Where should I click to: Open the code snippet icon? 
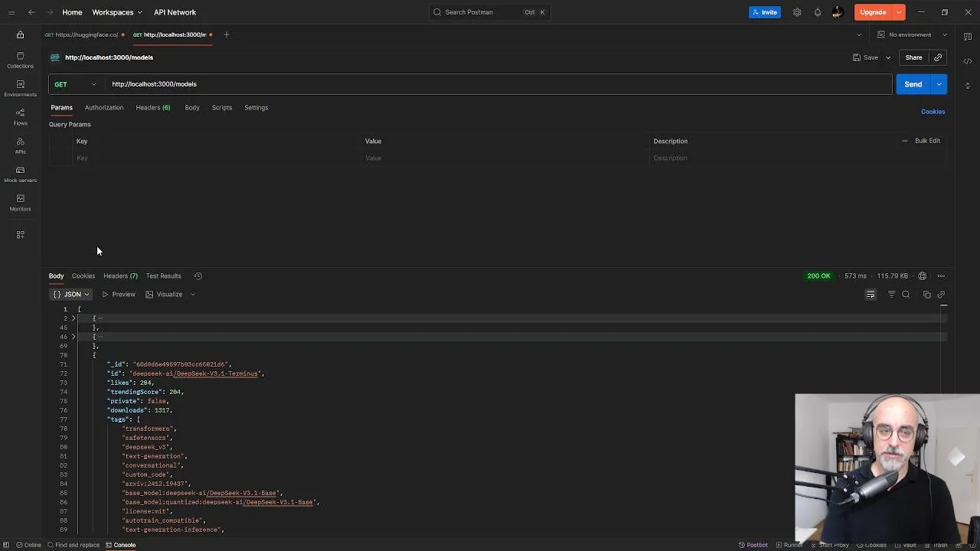(968, 61)
